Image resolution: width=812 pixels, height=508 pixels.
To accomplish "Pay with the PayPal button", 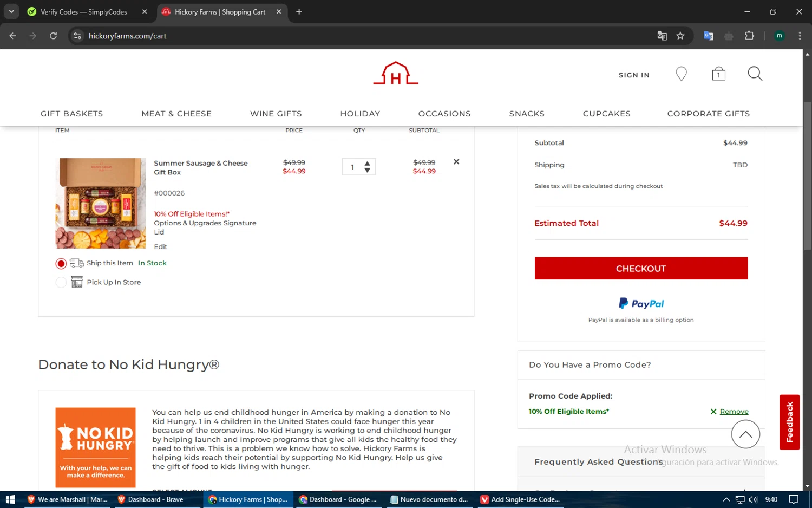I will 641,304.
